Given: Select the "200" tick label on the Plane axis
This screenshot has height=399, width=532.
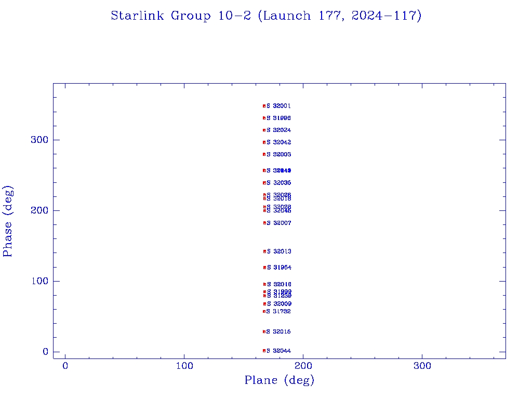Looking at the screenshot, I should [x=303, y=366].
